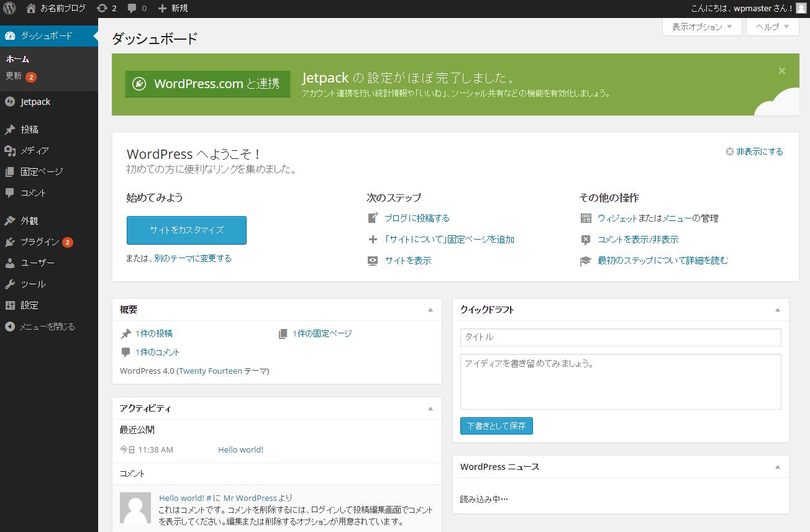Image resolution: width=810 pixels, height=532 pixels.
Task: Open the Jetpack sidebar menu
Action: point(48,102)
